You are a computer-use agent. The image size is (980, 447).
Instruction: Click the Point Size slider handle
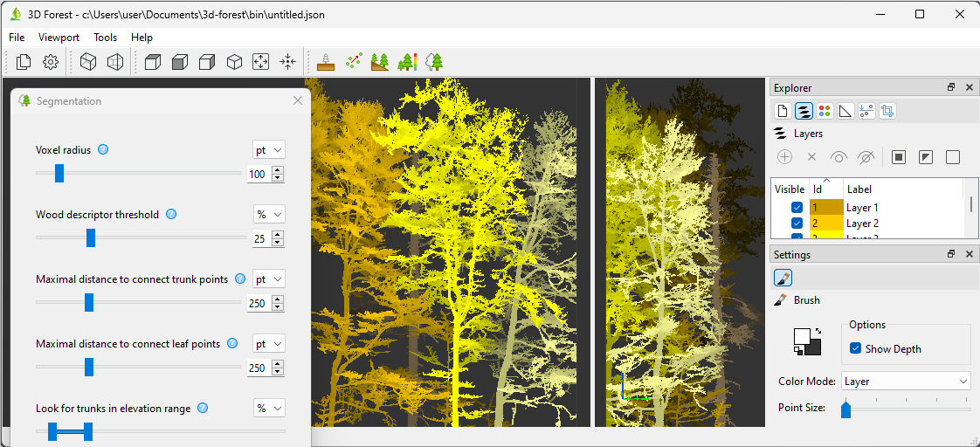[845, 409]
